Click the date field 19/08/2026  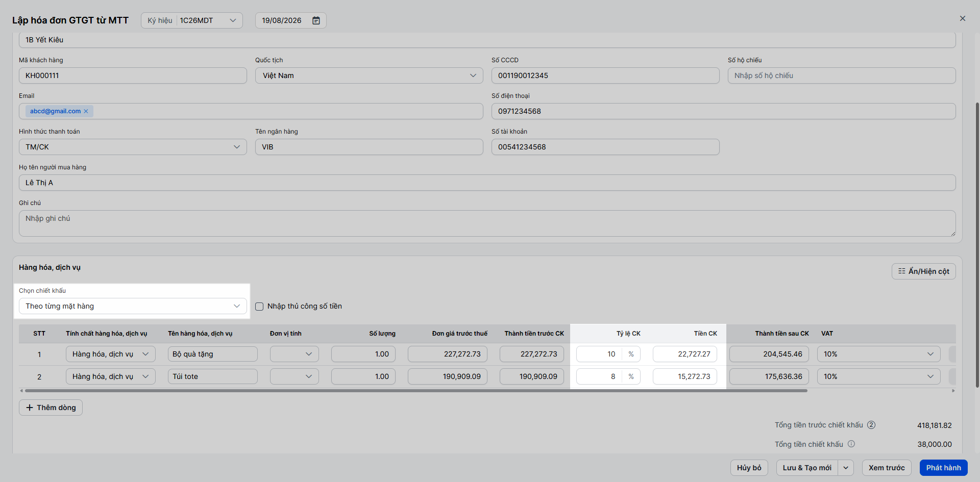coord(290,20)
